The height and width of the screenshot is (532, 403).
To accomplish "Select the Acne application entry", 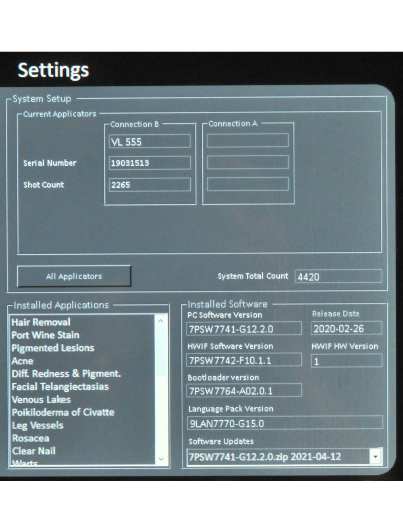I will (x=23, y=361).
